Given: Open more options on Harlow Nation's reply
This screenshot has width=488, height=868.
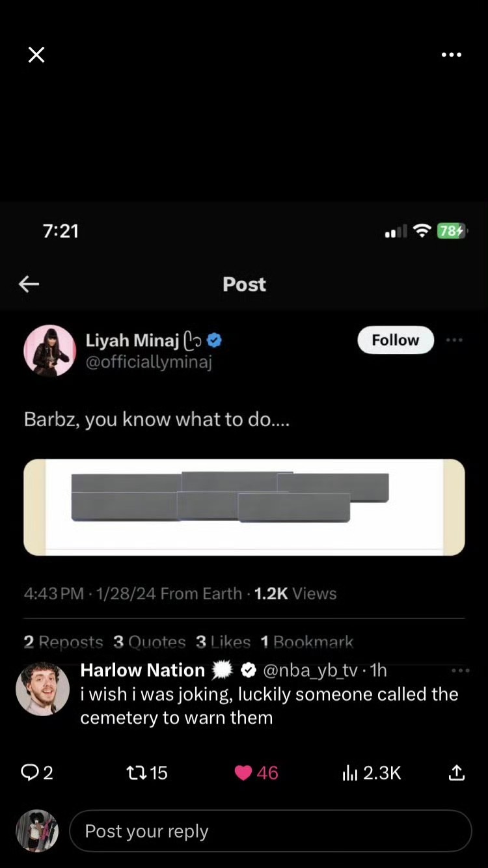Looking at the screenshot, I should point(459,671).
